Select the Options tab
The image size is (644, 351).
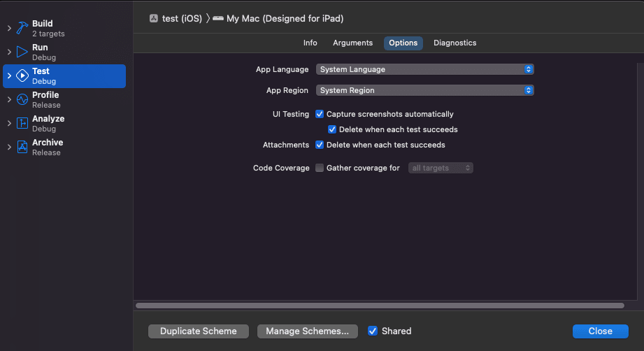tap(403, 43)
